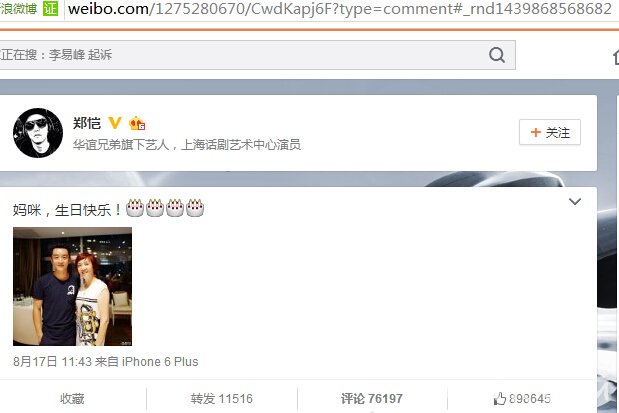This screenshot has width=619, height=413.
Task: Click the 8月17日 11:43 timestamp link
Action: [x=53, y=361]
